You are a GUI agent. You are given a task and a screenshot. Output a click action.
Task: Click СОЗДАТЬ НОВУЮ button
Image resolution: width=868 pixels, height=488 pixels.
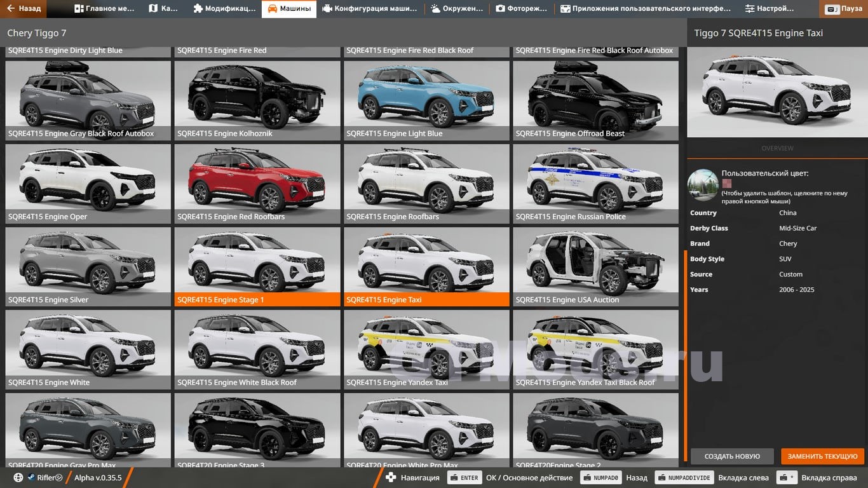(732, 456)
